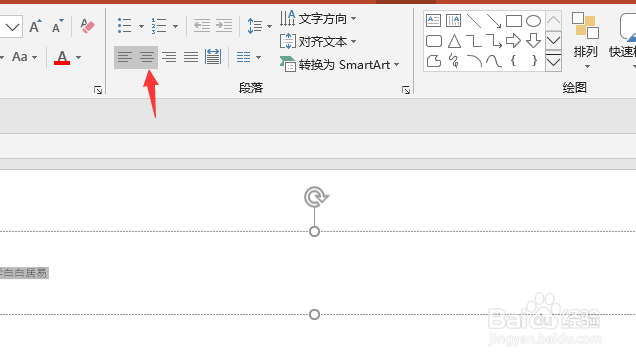
Task: Open the 文字方向 text direction menu
Action: (x=318, y=19)
